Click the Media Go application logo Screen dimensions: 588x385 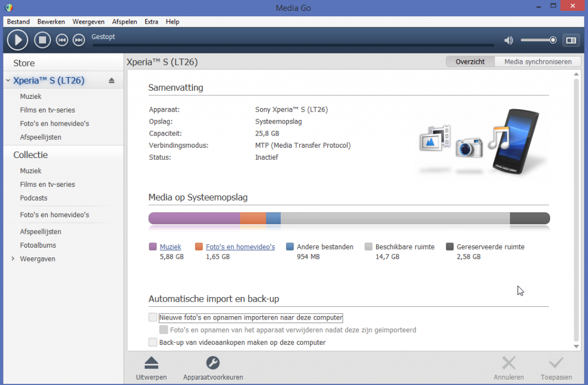click(x=9, y=7)
